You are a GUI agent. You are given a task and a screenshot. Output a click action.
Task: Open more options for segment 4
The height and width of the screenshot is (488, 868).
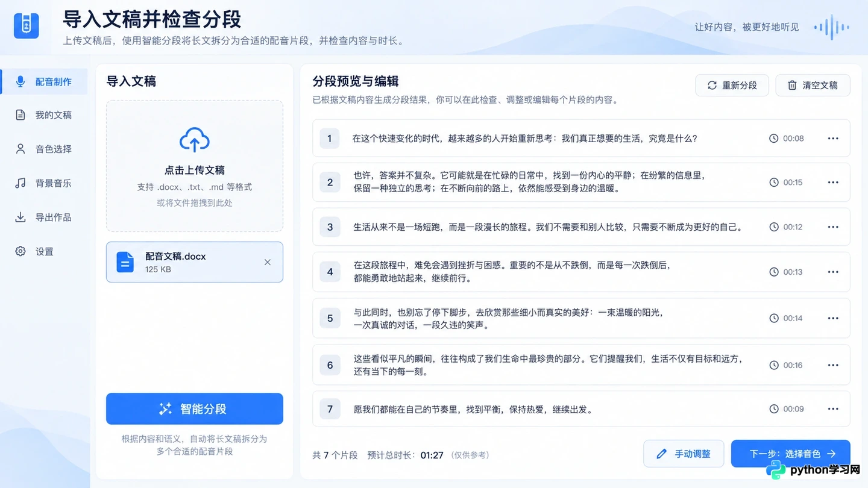(833, 272)
